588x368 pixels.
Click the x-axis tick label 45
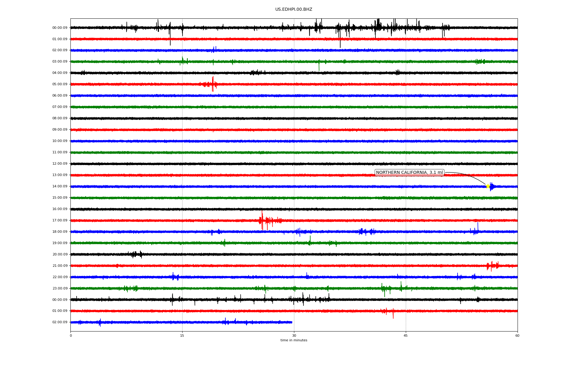[406, 335]
